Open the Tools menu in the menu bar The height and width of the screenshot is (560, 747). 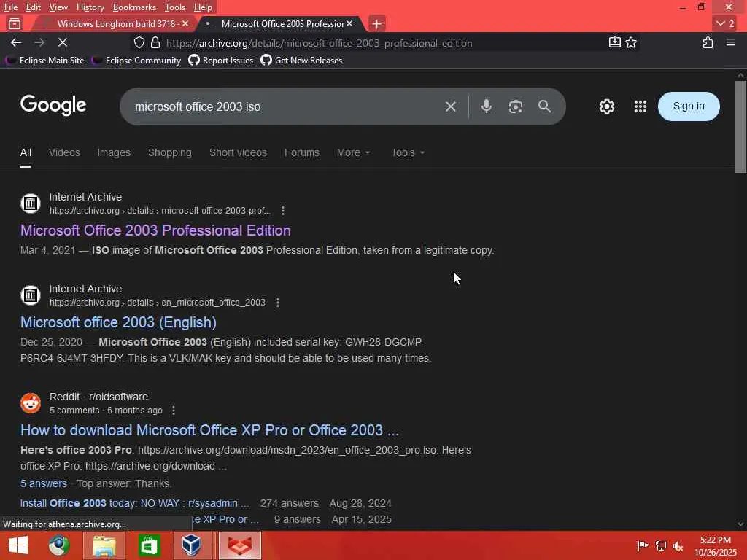(175, 7)
